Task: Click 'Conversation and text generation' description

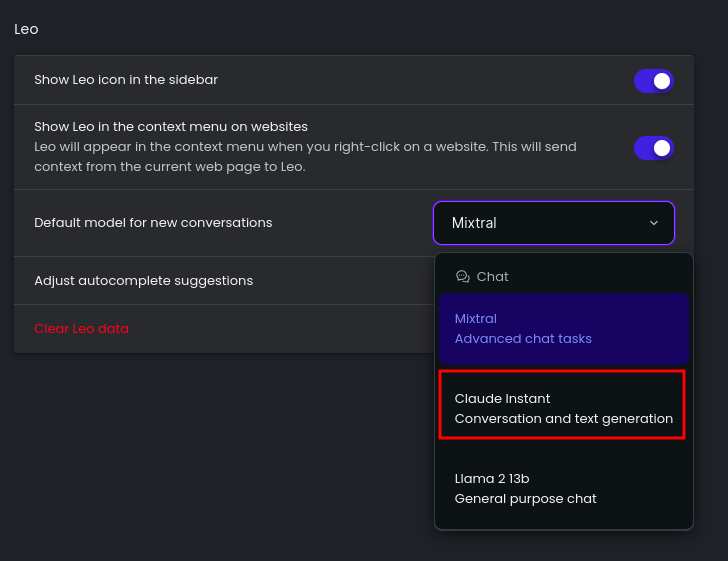Action: [564, 419]
